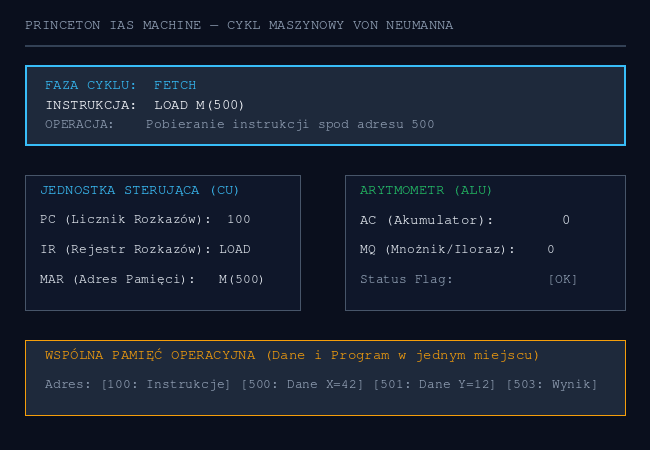This screenshot has height=450, width=650.
Task: Click the OPERACJA label
Action: click(x=79, y=124)
